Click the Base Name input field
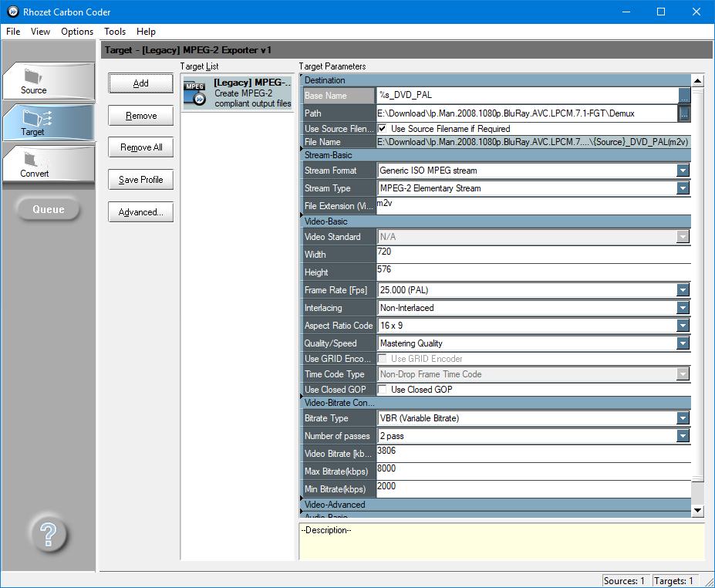The width and height of the screenshot is (715, 588). [x=527, y=96]
